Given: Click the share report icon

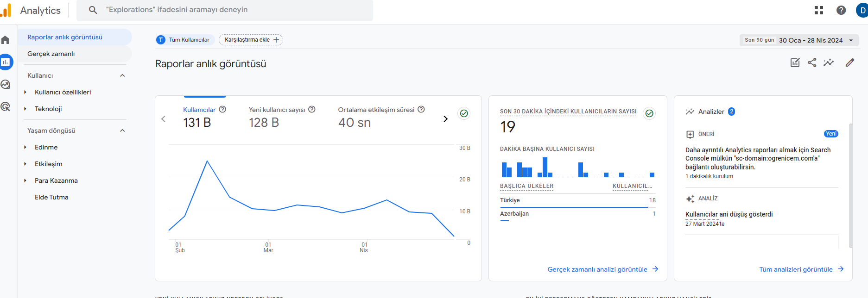Looking at the screenshot, I should [x=812, y=62].
